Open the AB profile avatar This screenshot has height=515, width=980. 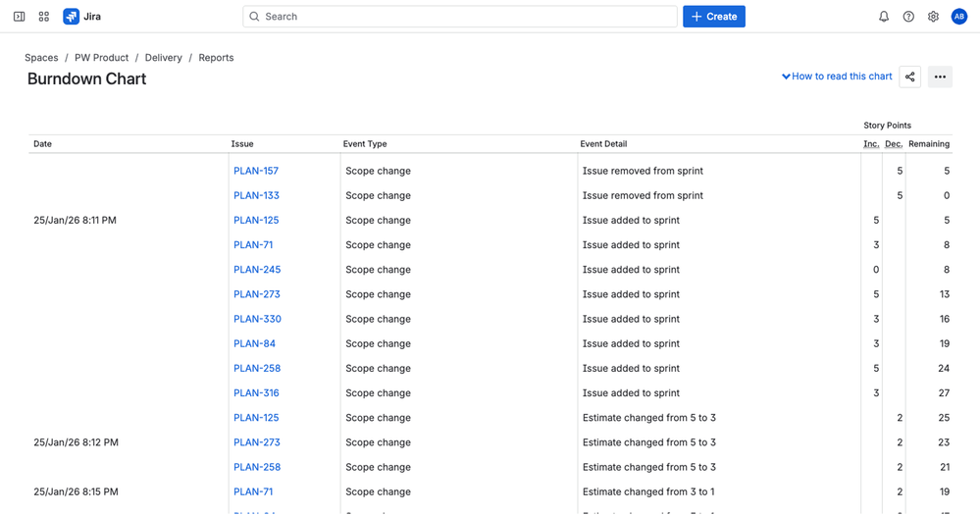(959, 17)
